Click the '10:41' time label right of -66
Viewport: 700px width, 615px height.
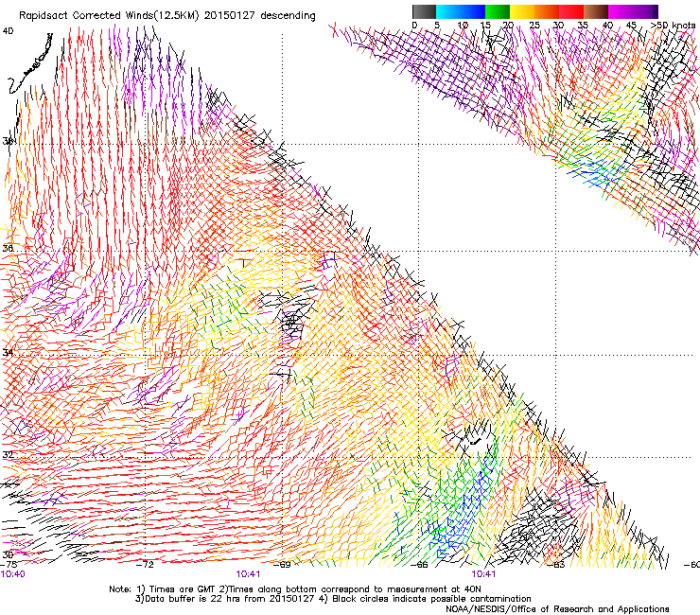click(483, 574)
